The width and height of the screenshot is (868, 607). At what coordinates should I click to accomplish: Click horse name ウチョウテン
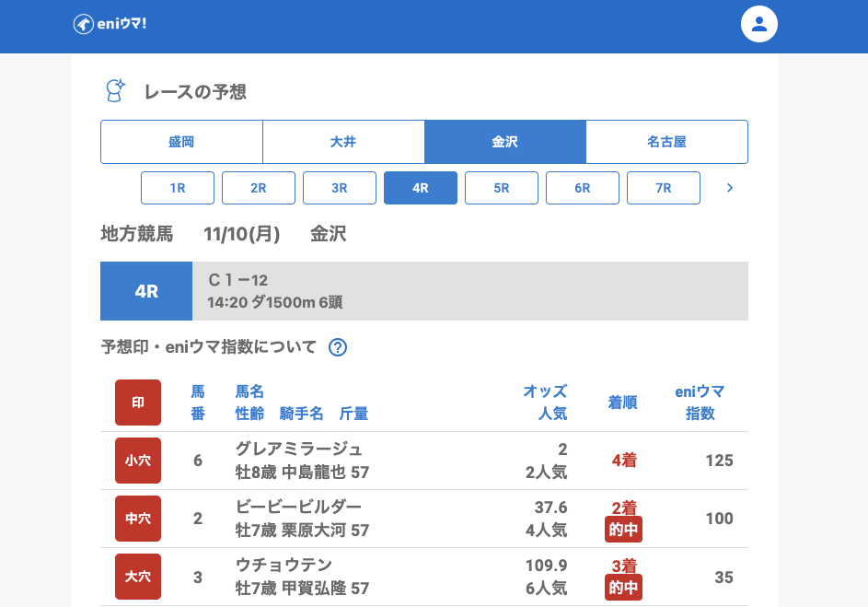284,565
